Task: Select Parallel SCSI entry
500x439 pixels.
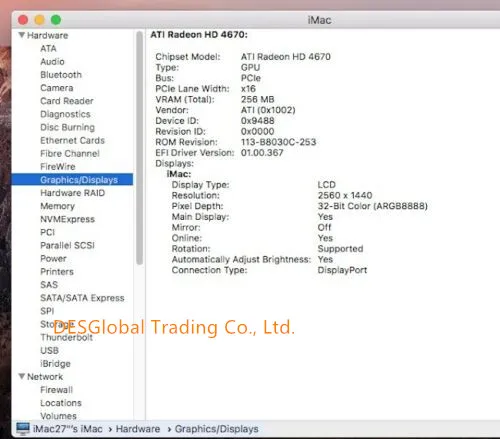Action: click(x=67, y=246)
